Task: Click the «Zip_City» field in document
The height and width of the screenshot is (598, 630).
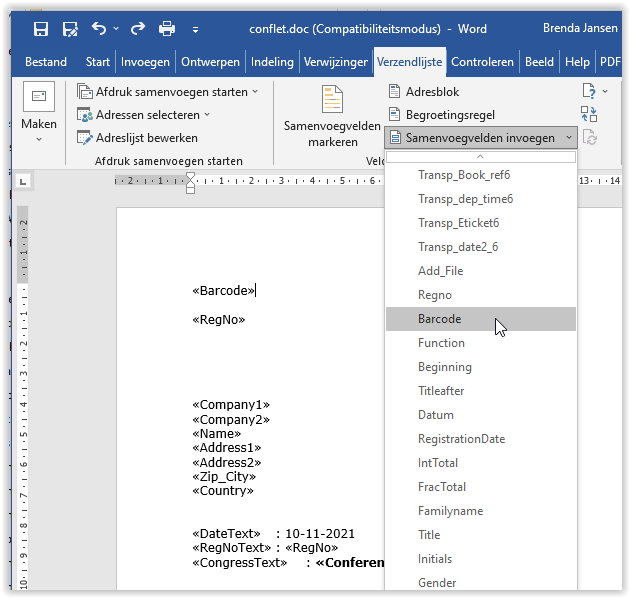Action: tap(224, 477)
